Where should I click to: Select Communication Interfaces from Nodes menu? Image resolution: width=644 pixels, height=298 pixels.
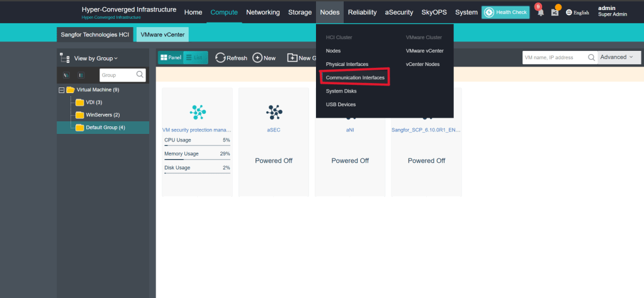(x=354, y=77)
